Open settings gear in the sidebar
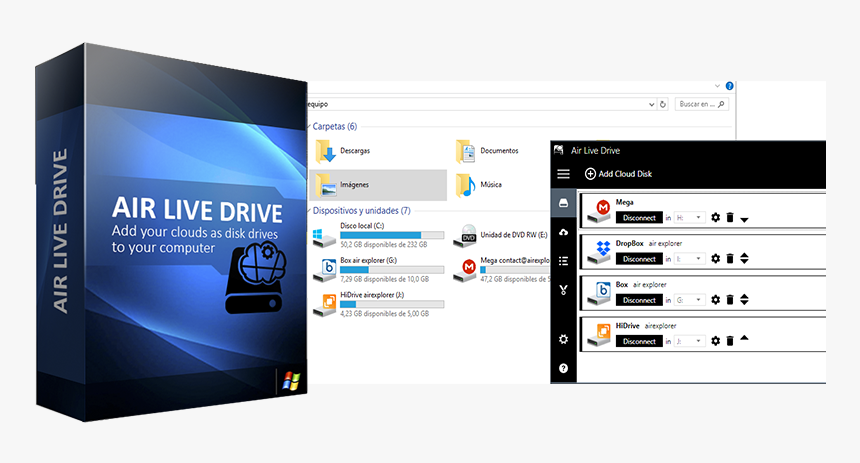860x463 pixels. click(563, 340)
